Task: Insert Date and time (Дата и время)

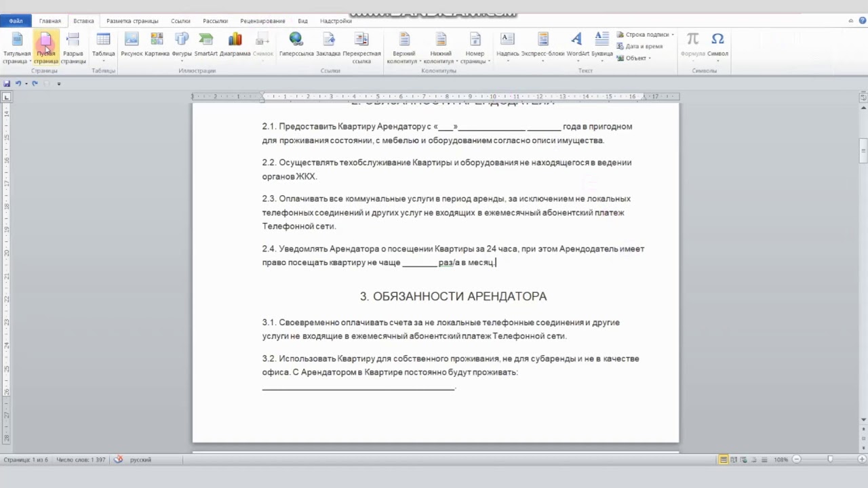Action: pyautogui.click(x=639, y=46)
